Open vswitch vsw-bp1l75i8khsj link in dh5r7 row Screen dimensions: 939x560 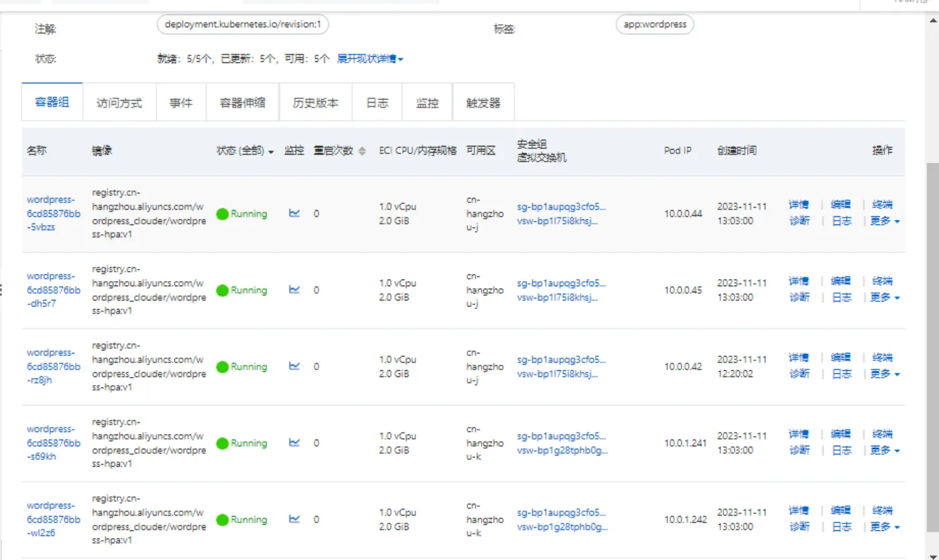557,297
